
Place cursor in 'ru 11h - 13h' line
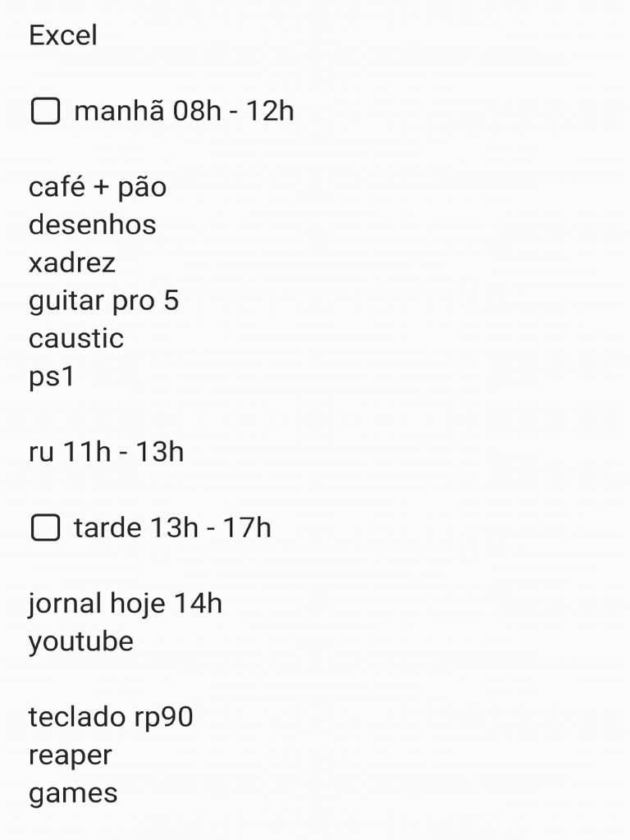(x=106, y=452)
